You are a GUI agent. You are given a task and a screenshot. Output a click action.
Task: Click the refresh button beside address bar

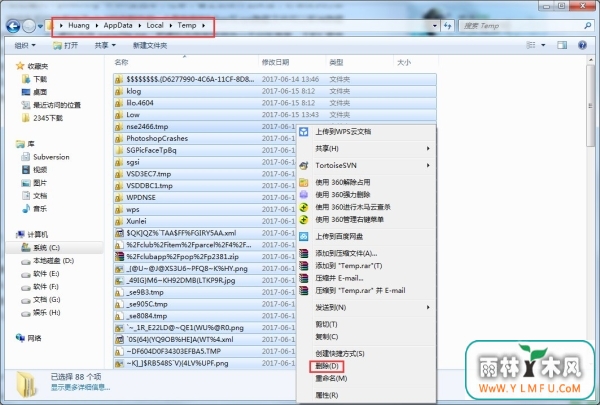tap(447, 26)
